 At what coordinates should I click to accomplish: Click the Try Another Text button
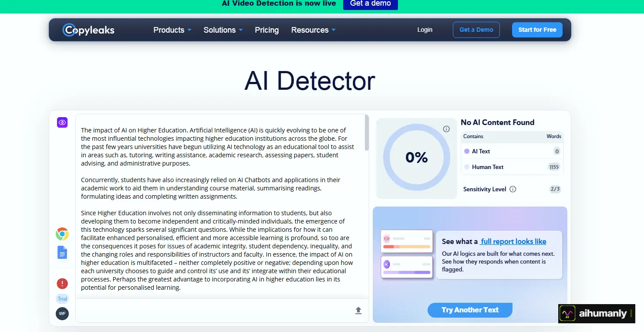coord(470,310)
